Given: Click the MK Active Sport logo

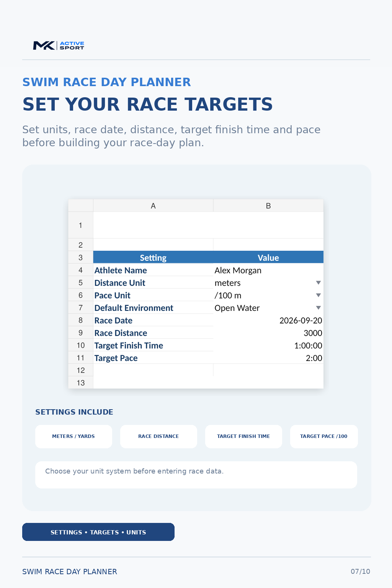Looking at the screenshot, I should coord(59,46).
